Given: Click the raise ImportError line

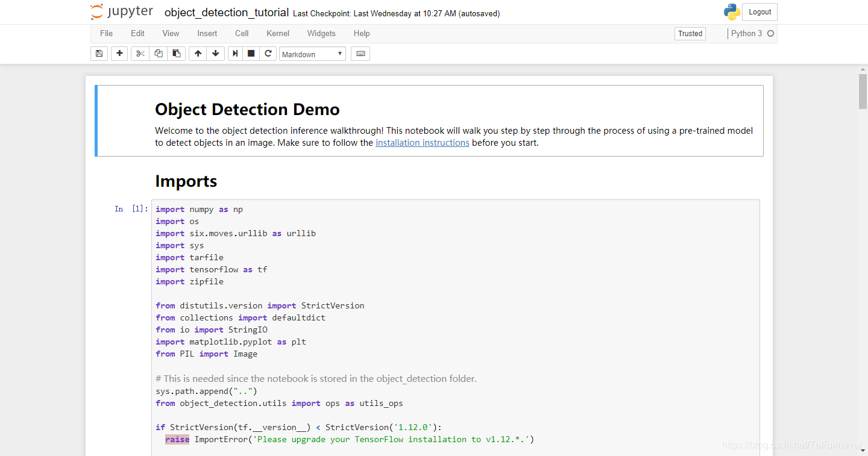Looking at the screenshot, I should click(350, 439).
